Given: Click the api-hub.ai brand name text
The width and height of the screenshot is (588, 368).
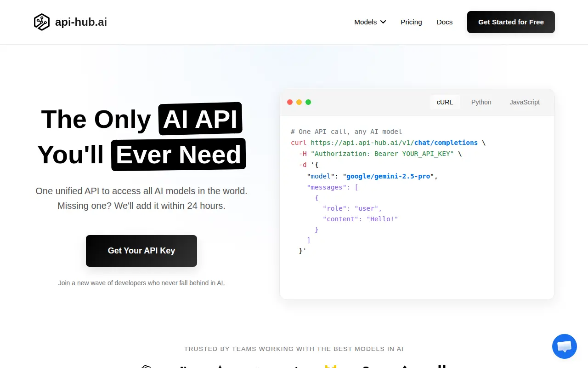Looking at the screenshot, I should [x=81, y=22].
